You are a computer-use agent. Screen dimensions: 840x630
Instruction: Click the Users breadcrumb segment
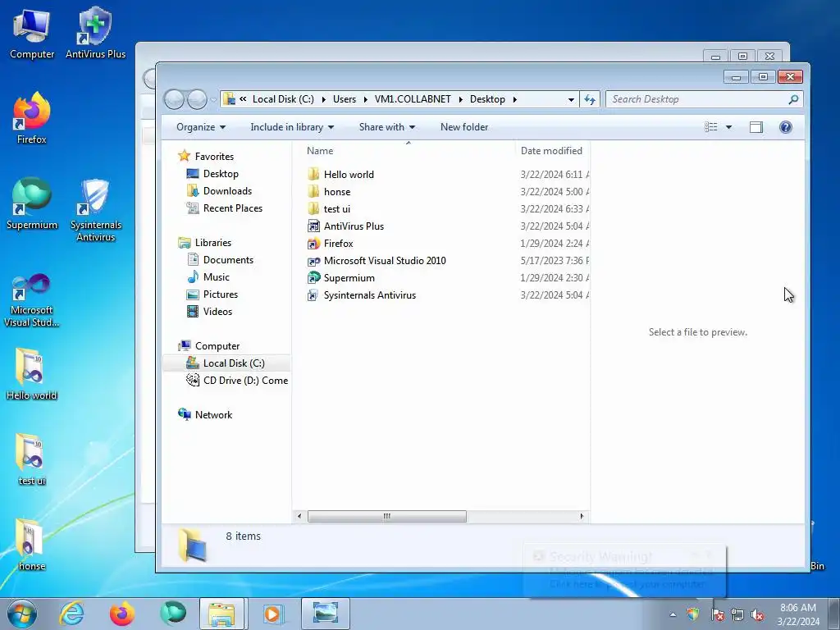(x=344, y=99)
